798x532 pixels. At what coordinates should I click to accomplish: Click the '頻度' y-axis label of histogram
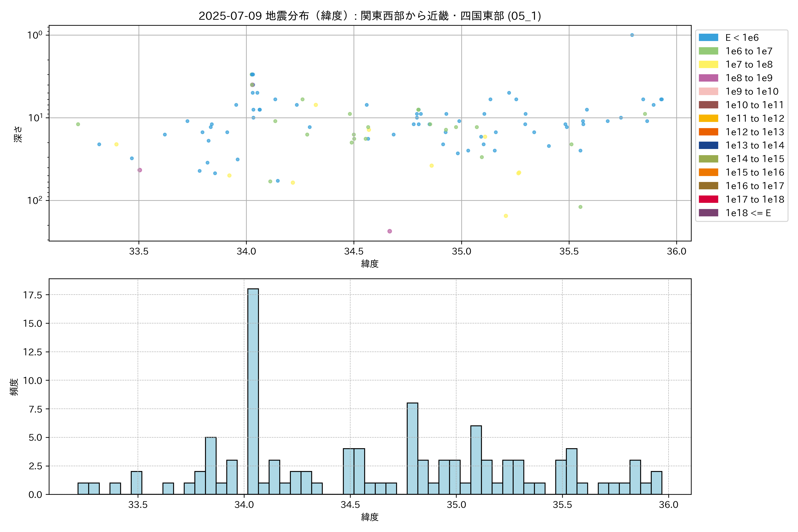[x=14, y=387]
